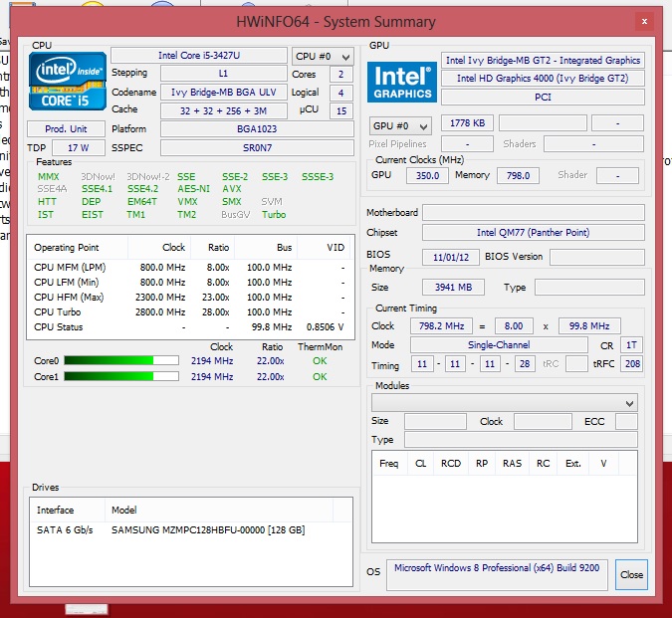Click the TDP 17 W field
This screenshot has width=672, height=618.
(79, 147)
